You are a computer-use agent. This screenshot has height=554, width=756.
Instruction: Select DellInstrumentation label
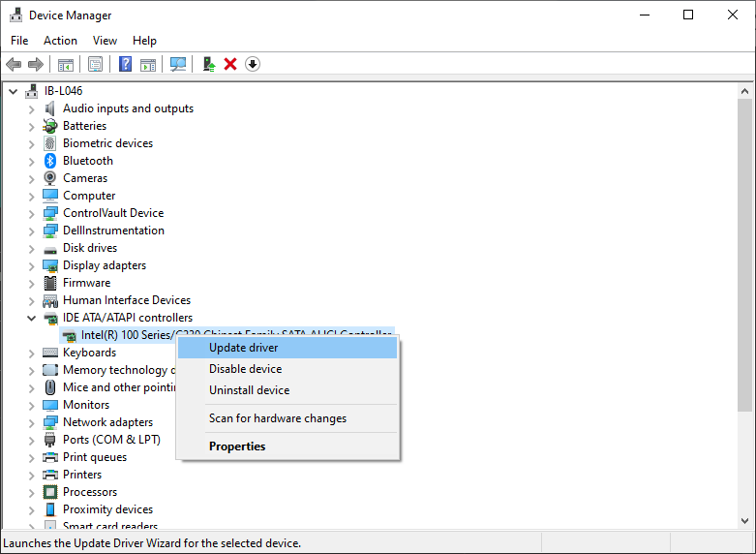coord(114,231)
